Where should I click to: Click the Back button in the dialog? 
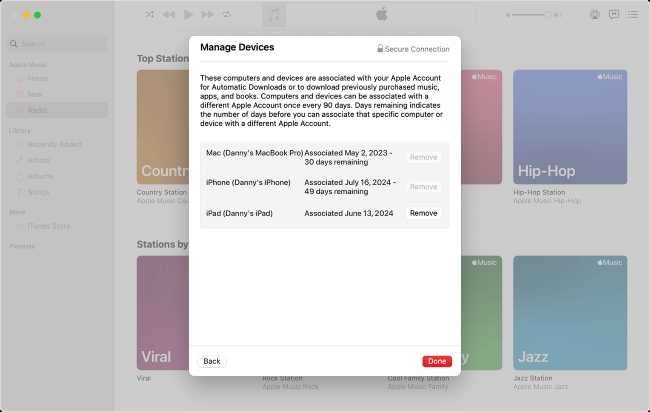click(212, 361)
